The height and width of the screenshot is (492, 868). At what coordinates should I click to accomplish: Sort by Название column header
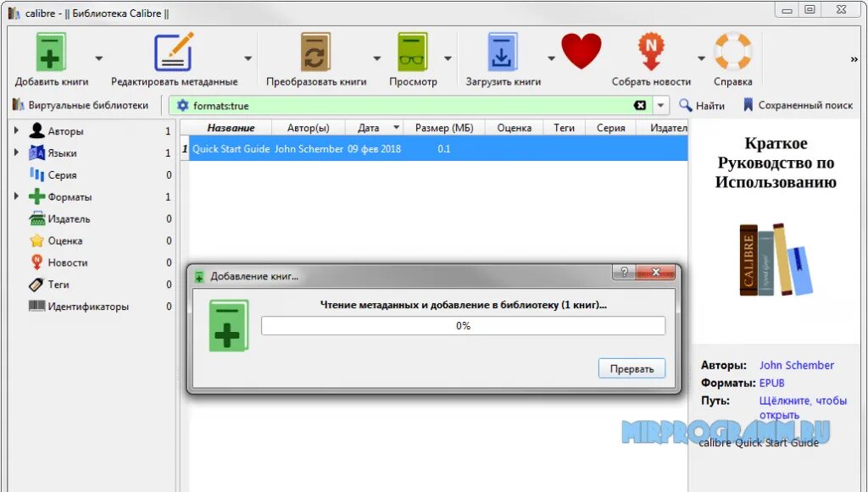click(231, 128)
